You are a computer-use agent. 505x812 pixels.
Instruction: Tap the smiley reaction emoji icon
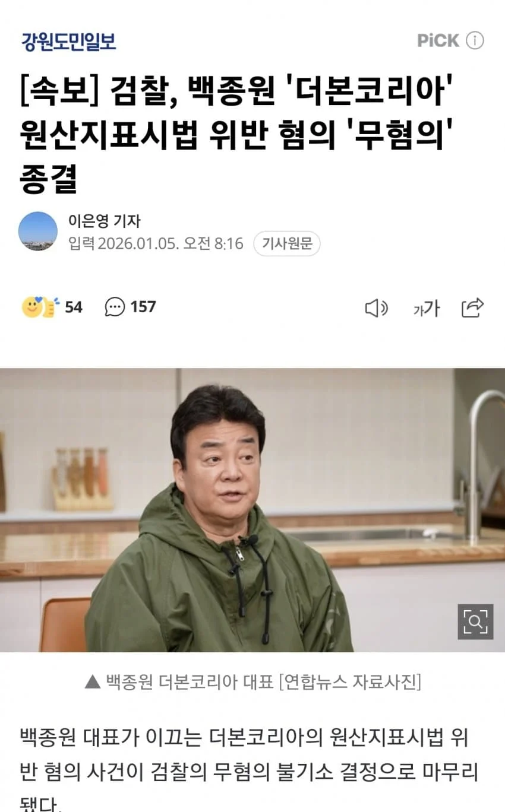click(40, 307)
